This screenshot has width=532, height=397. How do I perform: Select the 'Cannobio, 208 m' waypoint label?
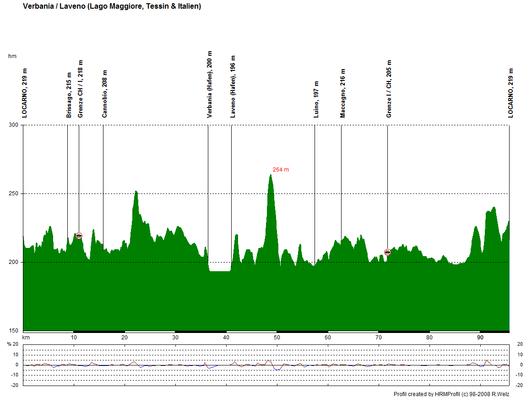[104, 94]
